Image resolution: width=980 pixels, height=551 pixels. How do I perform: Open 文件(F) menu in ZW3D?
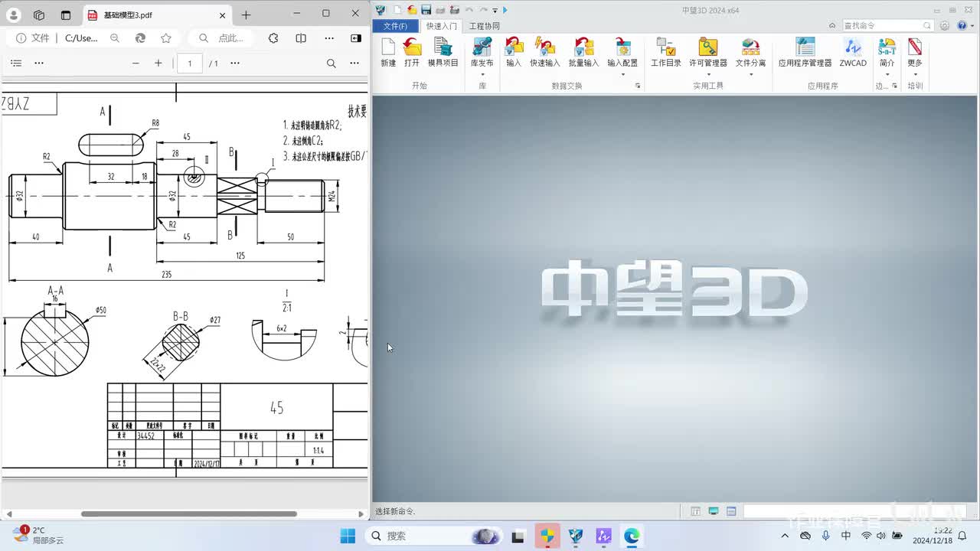[x=395, y=26]
